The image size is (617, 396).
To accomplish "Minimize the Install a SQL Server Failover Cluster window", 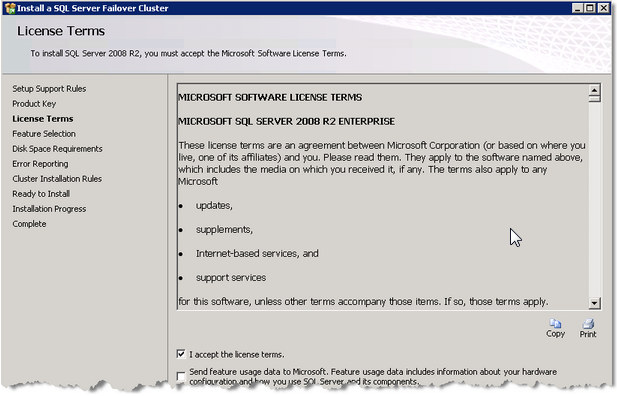I will (x=578, y=8).
